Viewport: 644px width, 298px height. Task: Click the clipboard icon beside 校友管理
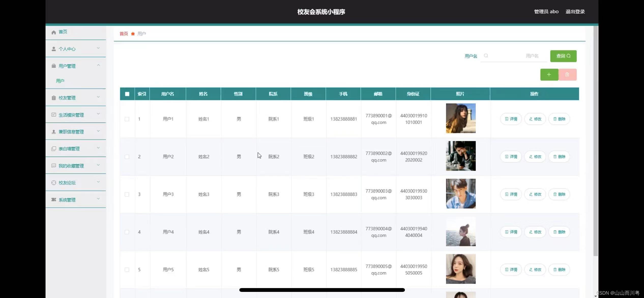point(54,98)
